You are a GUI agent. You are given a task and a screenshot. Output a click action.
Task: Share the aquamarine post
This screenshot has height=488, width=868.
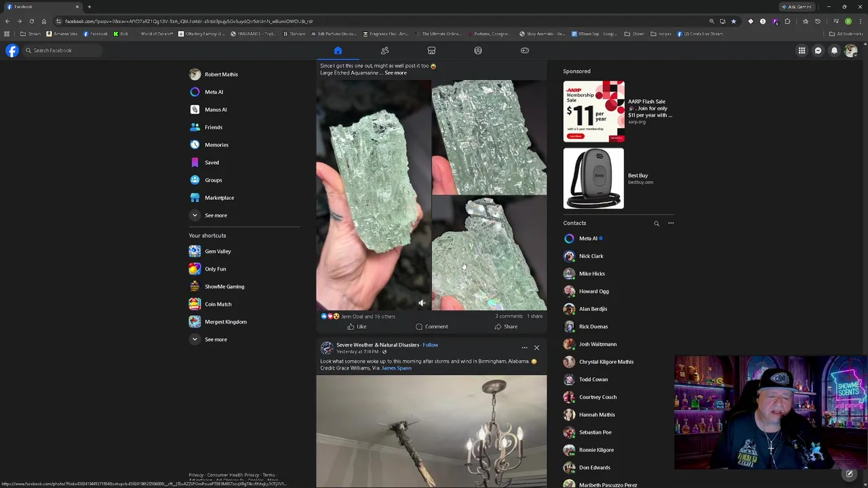coord(506,327)
